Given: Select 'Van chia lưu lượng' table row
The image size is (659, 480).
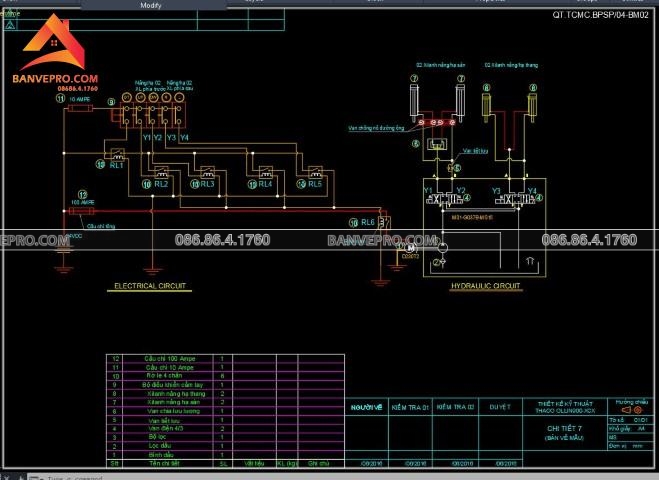Looking at the screenshot, I should 225,411.
